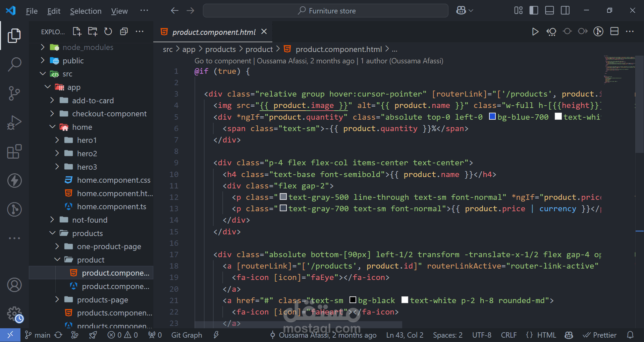The image size is (644, 342).
Task: Open the Extensions view
Action: pos(14,152)
